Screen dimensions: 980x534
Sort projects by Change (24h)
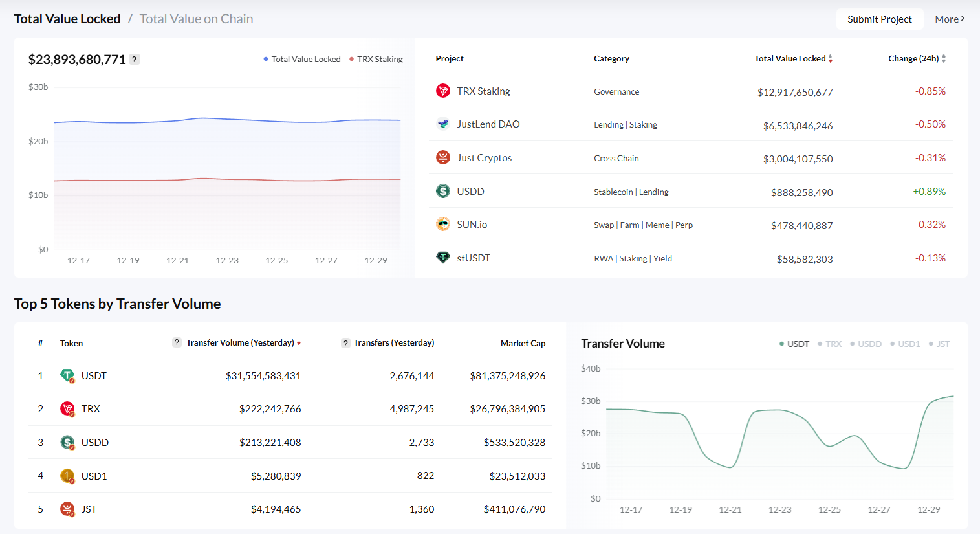click(x=917, y=58)
